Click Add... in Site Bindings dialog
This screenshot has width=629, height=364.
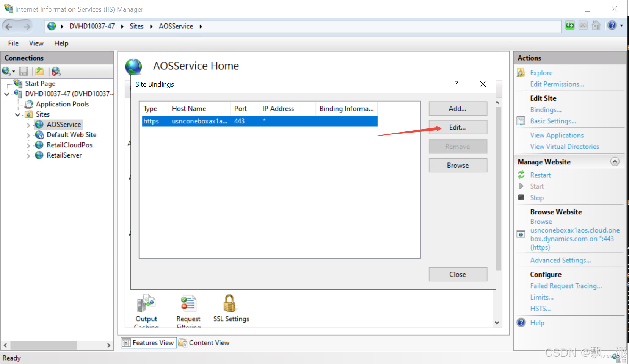(458, 108)
